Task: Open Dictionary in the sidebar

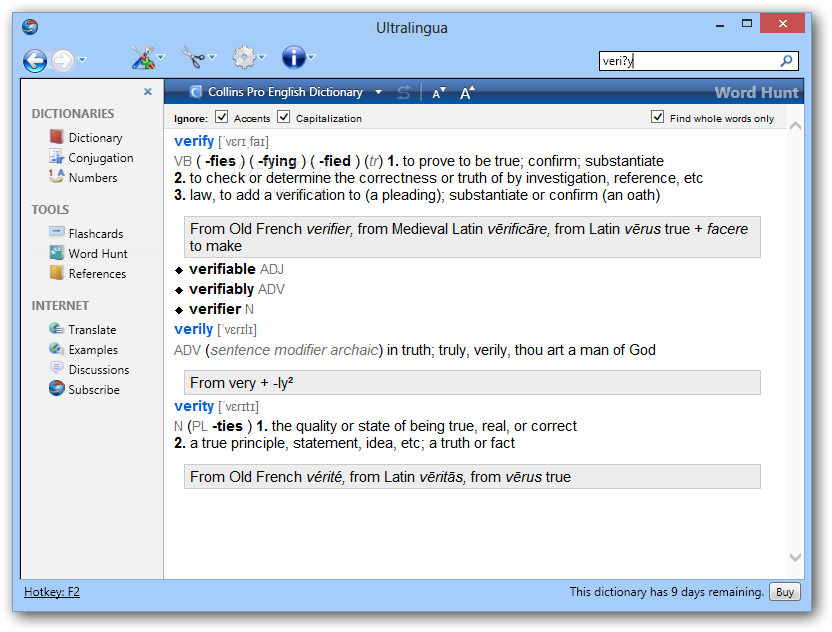Action: [x=96, y=138]
